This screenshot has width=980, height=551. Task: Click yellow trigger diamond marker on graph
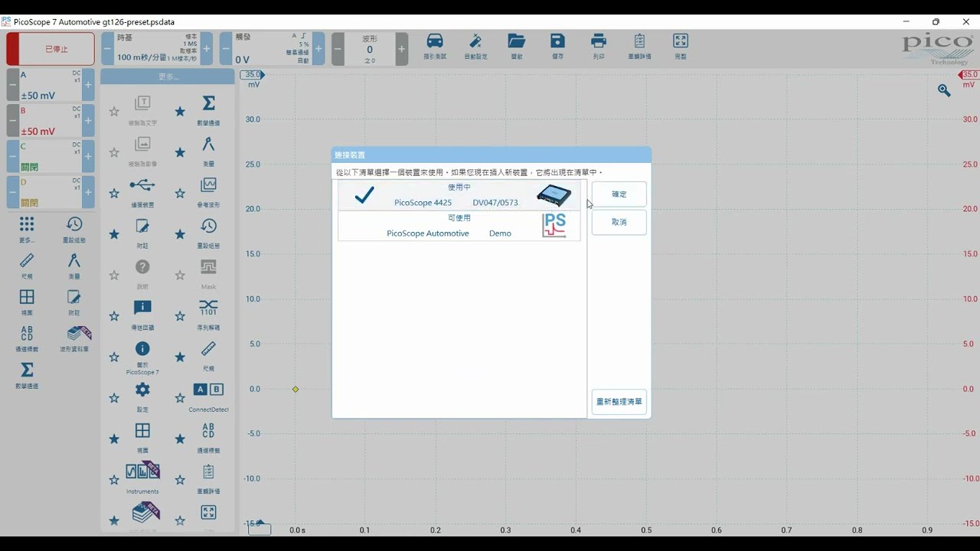[x=296, y=390]
